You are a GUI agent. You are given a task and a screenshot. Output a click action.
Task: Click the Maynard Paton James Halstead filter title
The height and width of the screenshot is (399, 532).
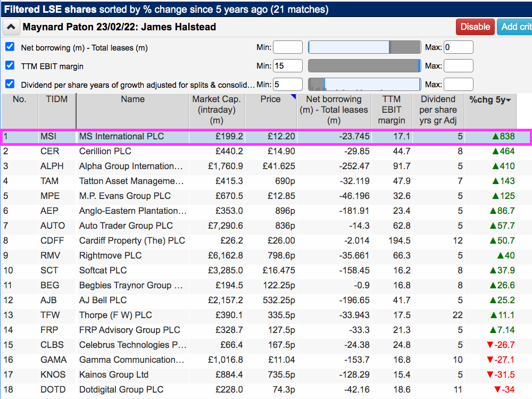point(119,27)
